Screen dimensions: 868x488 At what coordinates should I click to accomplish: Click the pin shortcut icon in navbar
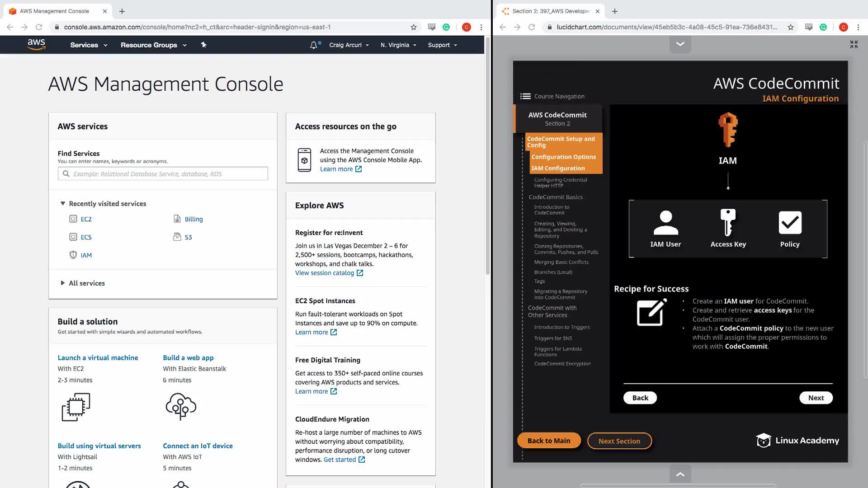(203, 45)
